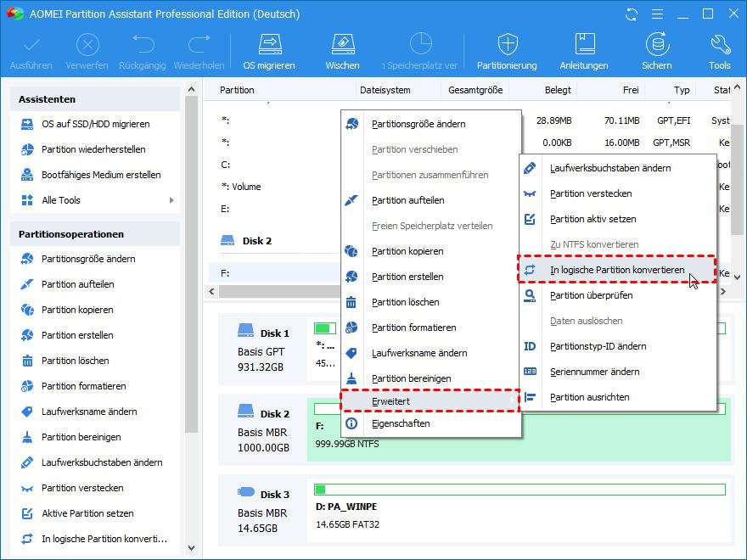The width and height of the screenshot is (747, 560).
Task: Select Seriennummer ändern in submenu
Action: [x=618, y=372]
